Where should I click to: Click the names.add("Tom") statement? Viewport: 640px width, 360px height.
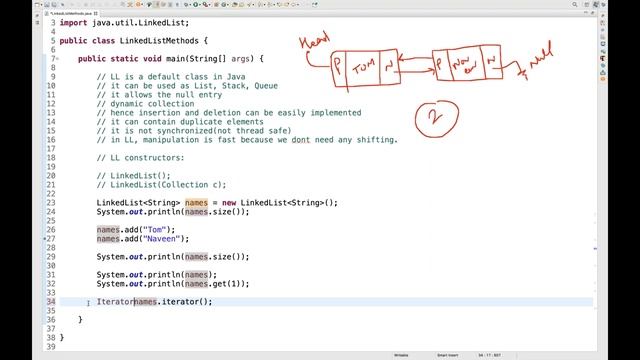[136, 230]
